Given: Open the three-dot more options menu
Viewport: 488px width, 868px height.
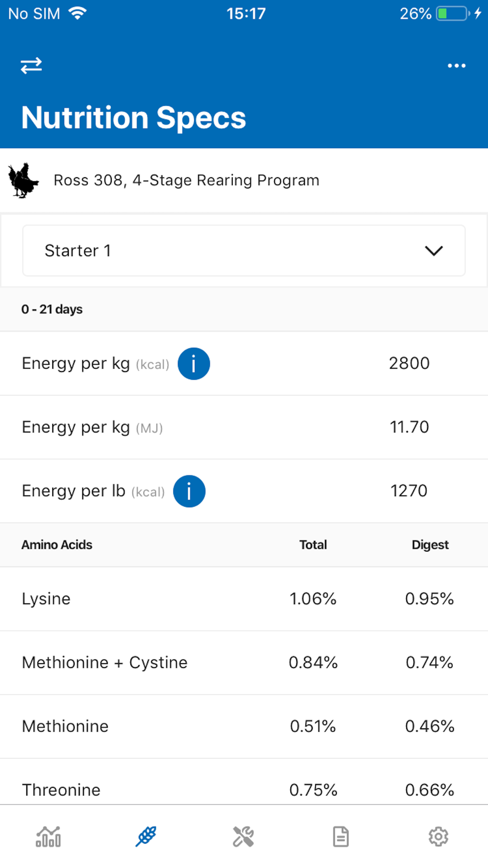Looking at the screenshot, I should pos(456,65).
